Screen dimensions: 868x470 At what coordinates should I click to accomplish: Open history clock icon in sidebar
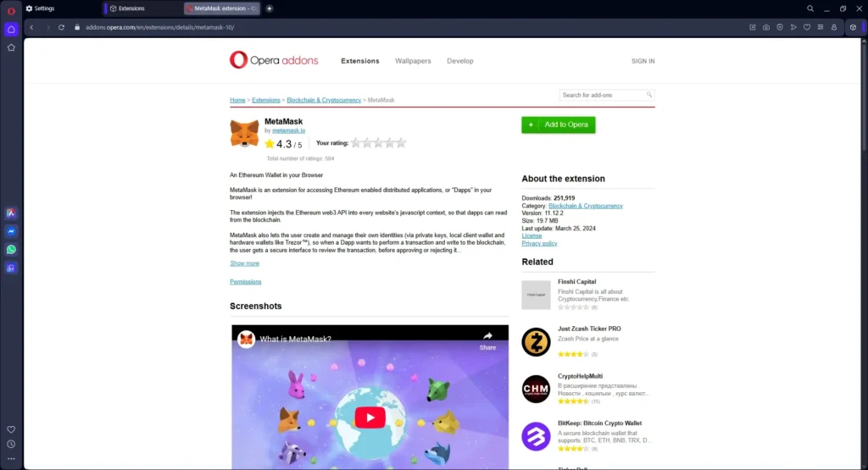coord(11,444)
